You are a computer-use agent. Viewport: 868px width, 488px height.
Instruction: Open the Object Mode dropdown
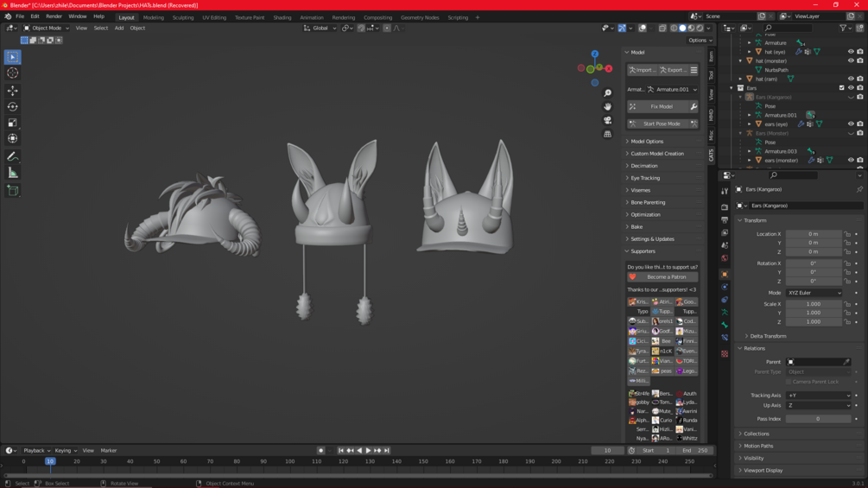46,28
